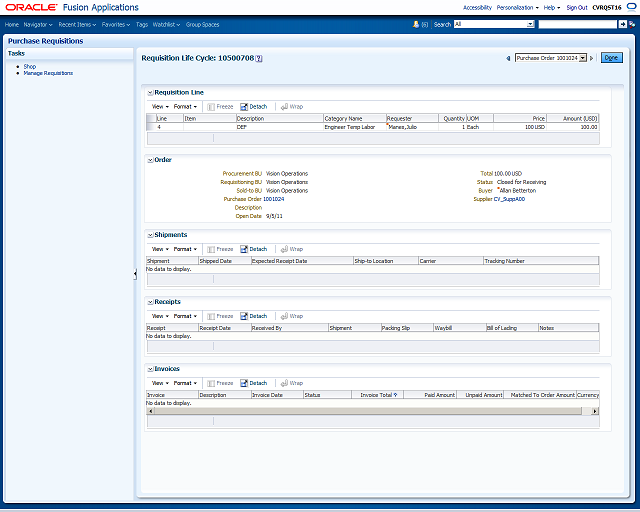
Task: Click the help icon next to Requisition Life Cycle title
Action: click(x=259, y=59)
